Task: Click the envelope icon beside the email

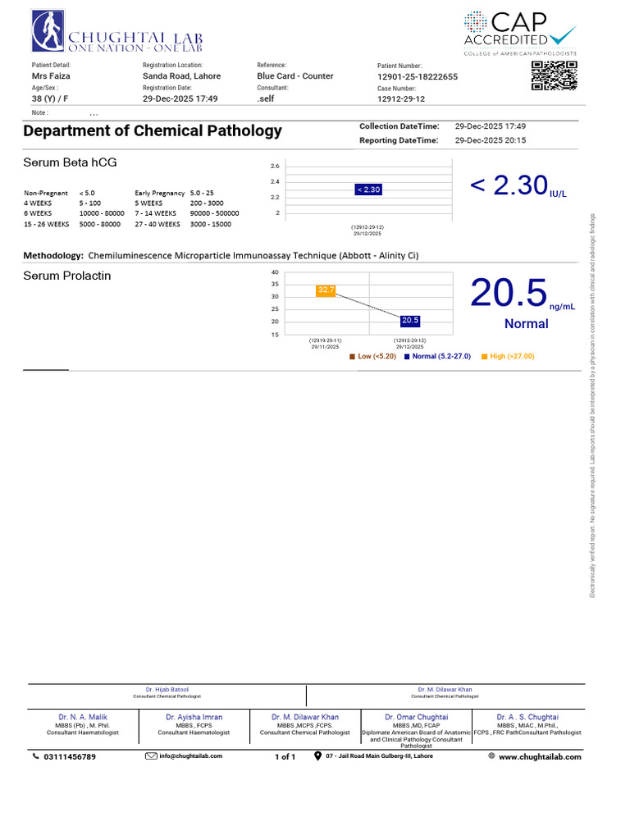Action: click(x=151, y=756)
